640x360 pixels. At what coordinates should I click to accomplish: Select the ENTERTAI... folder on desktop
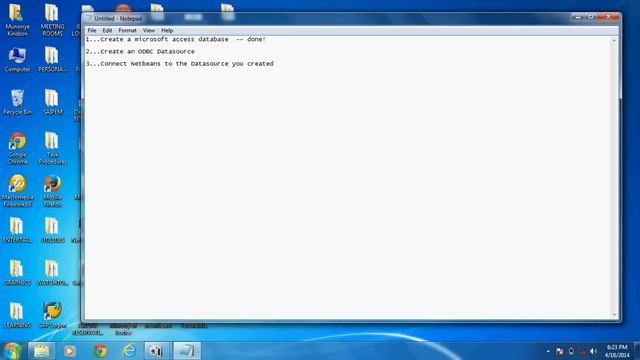coord(17,231)
